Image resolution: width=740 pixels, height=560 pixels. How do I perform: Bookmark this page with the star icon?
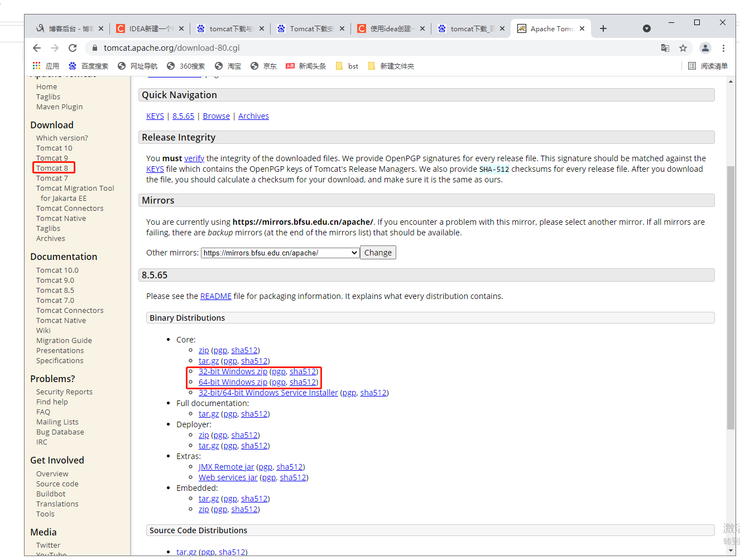pos(683,48)
